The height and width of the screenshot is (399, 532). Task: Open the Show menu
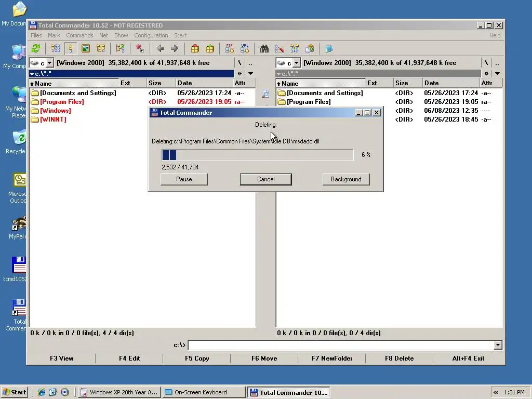tap(121, 35)
